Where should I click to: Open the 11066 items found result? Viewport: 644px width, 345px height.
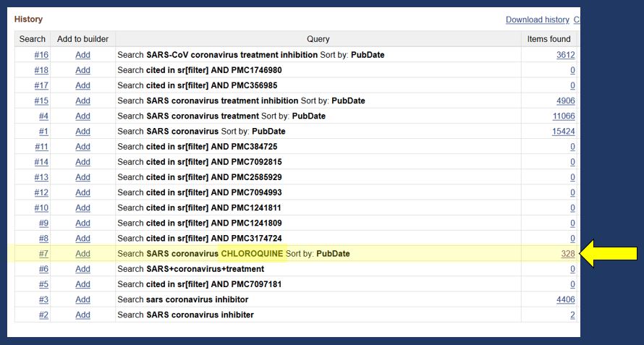[x=563, y=116]
